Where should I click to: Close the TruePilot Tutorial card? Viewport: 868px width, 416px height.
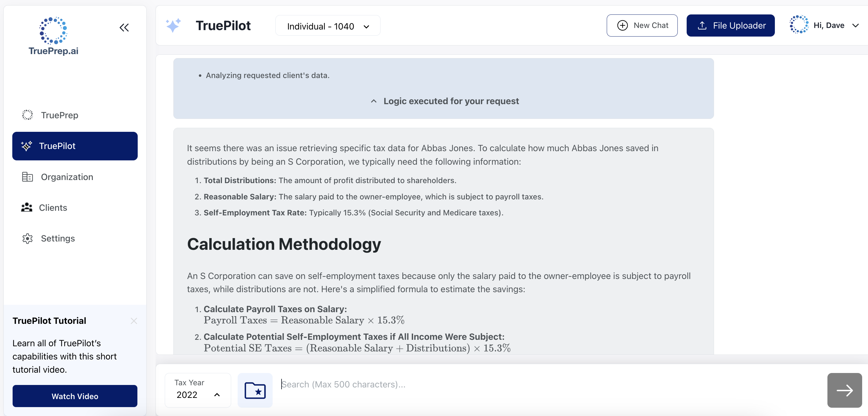[134, 321]
